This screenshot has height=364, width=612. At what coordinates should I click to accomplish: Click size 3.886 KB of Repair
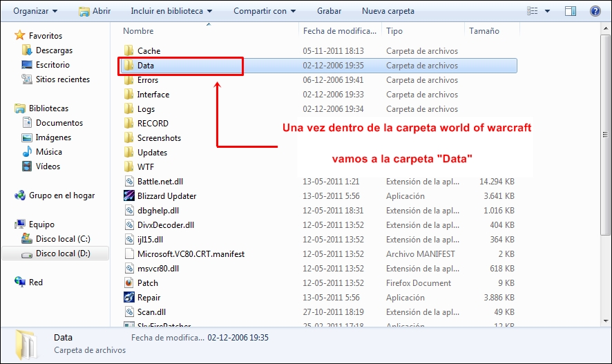pyautogui.click(x=499, y=297)
